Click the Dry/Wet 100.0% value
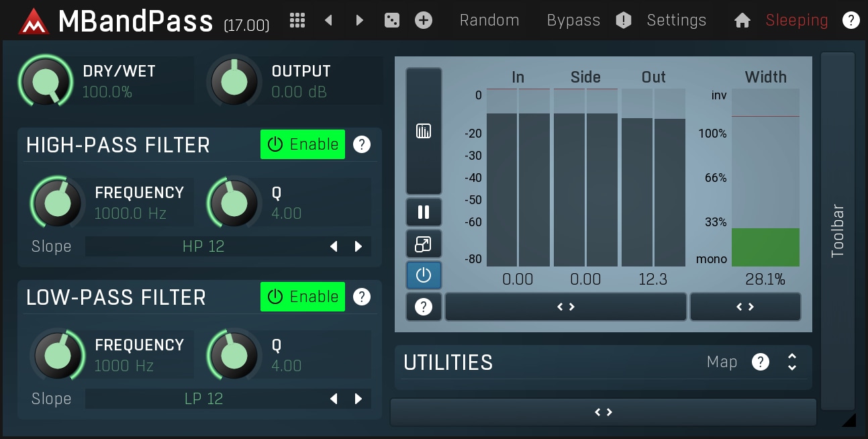The height and width of the screenshot is (439, 868). (107, 92)
